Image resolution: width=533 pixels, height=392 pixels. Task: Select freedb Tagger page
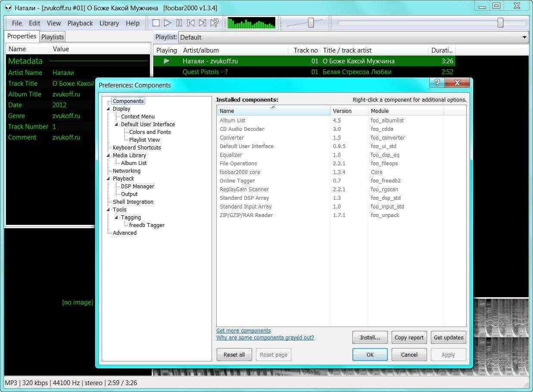click(147, 225)
